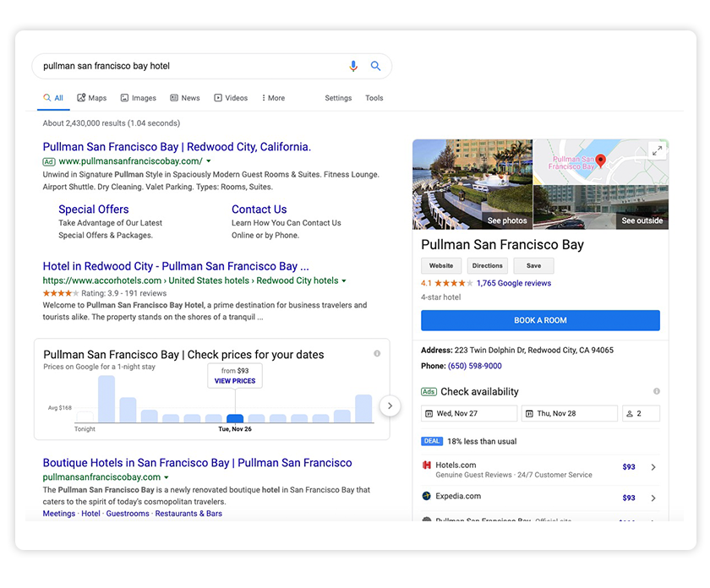Open the Hotel sitelink under Boutique Hotels result
Screen dimensions: 710x588
(90, 514)
